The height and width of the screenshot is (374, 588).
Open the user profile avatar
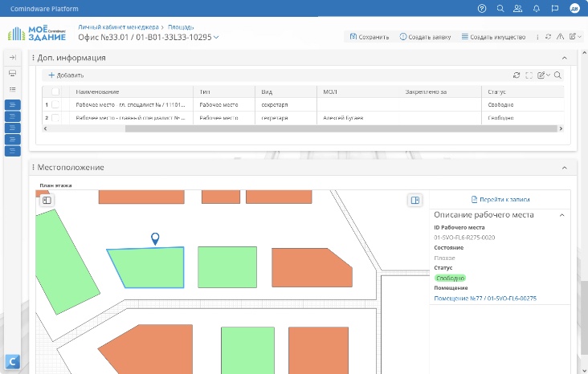click(574, 8)
